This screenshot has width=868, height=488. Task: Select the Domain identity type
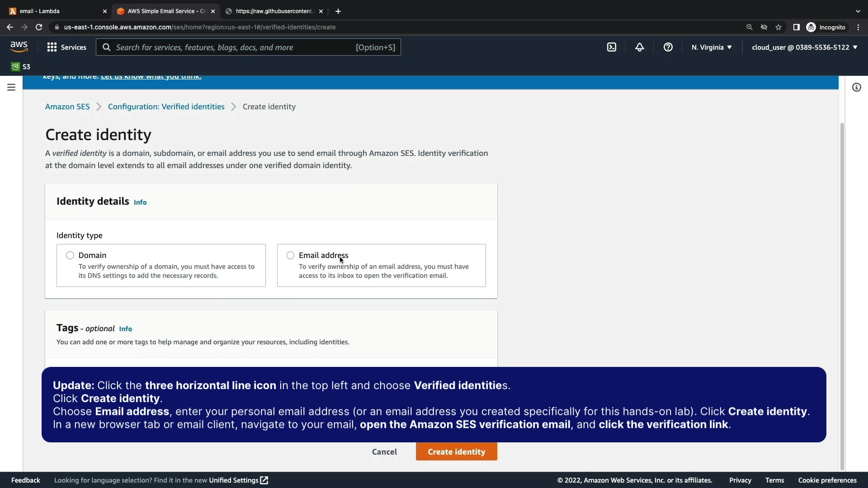[x=70, y=255]
